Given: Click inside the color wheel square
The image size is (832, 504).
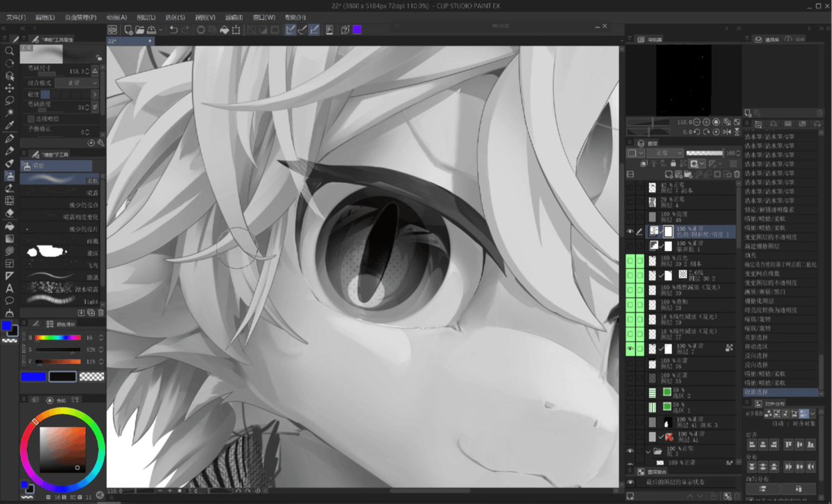Looking at the screenshot, I should coord(62,449).
